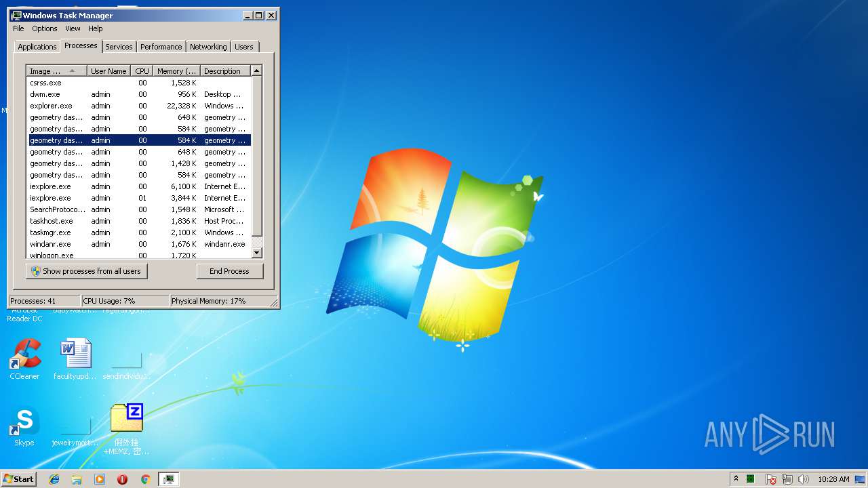
Task: Select the SearchProtoco... process row
Action: pyautogui.click(x=139, y=209)
